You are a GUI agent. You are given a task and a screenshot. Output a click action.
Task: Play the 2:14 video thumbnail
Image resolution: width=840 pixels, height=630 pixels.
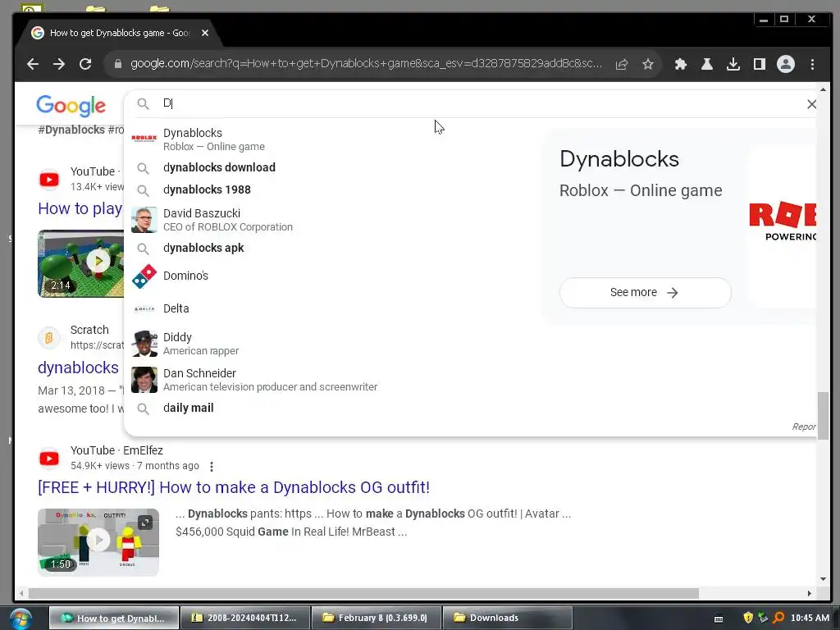pyautogui.click(x=81, y=263)
